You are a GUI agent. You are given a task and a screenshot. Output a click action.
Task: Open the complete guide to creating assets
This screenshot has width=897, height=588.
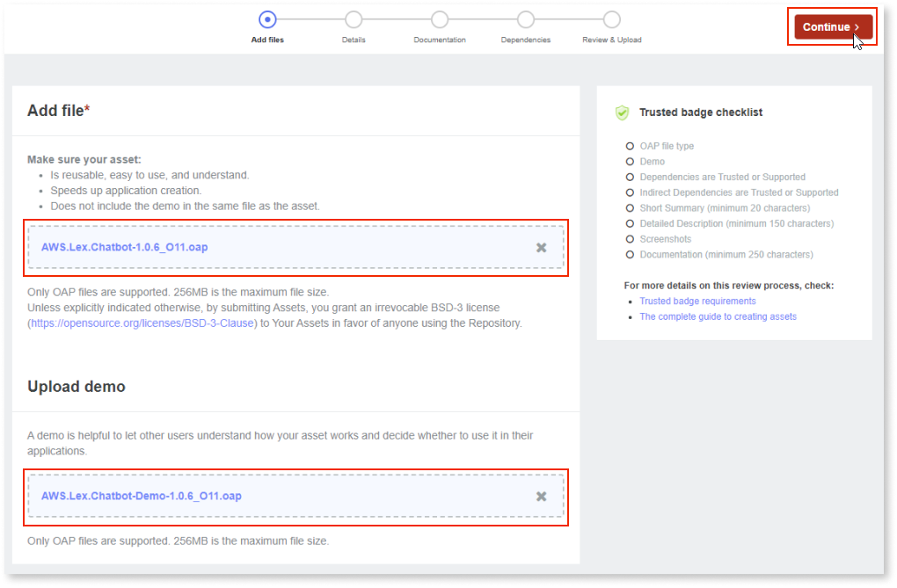click(718, 316)
